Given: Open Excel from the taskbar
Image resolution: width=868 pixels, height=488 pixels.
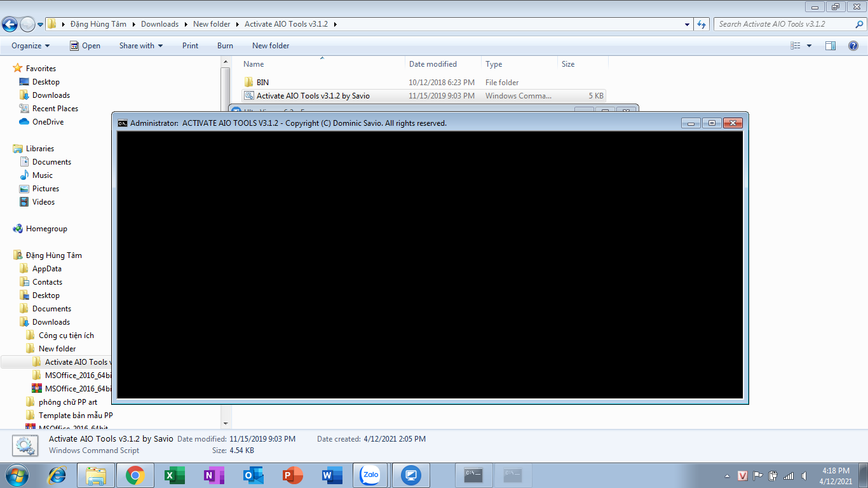Looking at the screenshot, I should point(174,475).
